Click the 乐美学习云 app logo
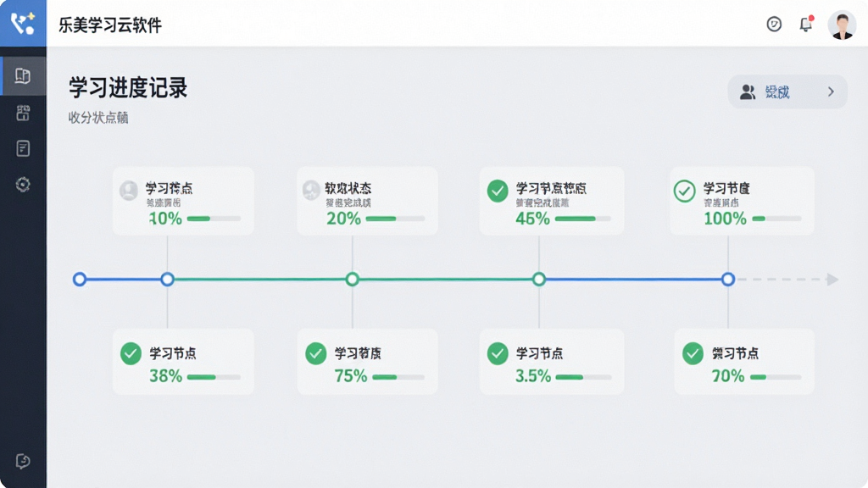868x488 pixels. (x=23, y=23)
